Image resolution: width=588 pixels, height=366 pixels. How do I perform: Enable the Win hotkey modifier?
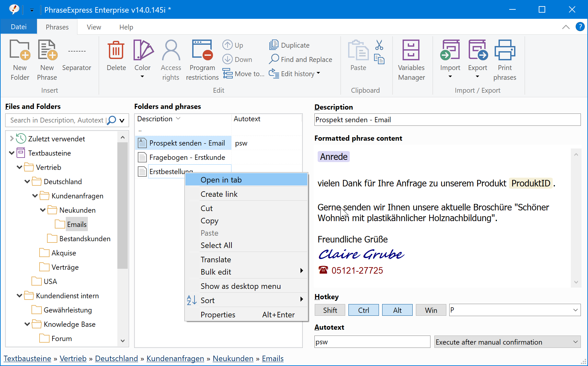tap(430, 310)
